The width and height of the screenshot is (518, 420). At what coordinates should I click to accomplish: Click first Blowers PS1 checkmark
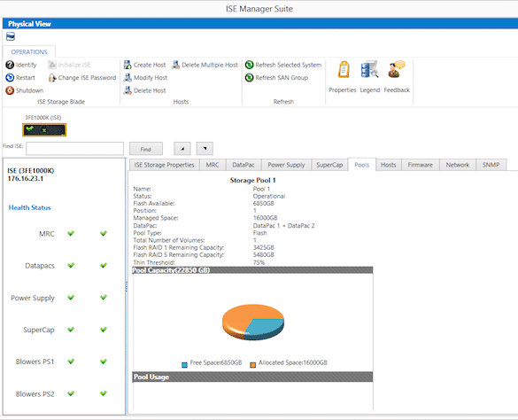coord(71,362)
